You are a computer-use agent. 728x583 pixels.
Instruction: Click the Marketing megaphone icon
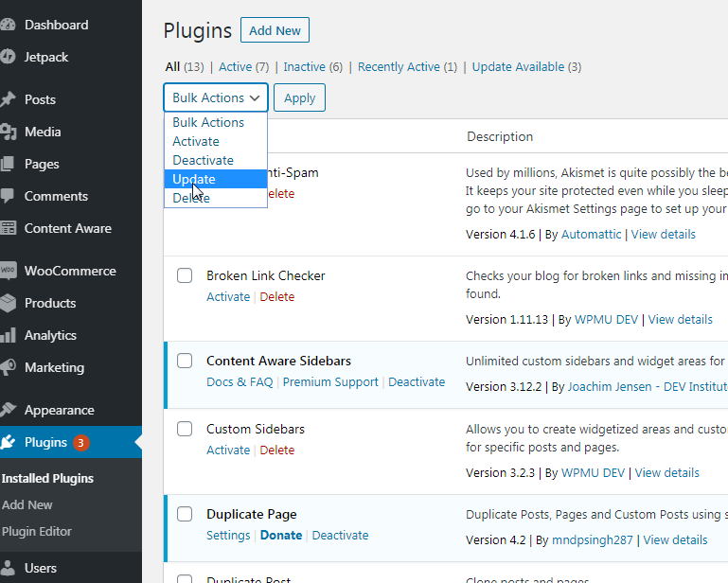pos(8,367)
